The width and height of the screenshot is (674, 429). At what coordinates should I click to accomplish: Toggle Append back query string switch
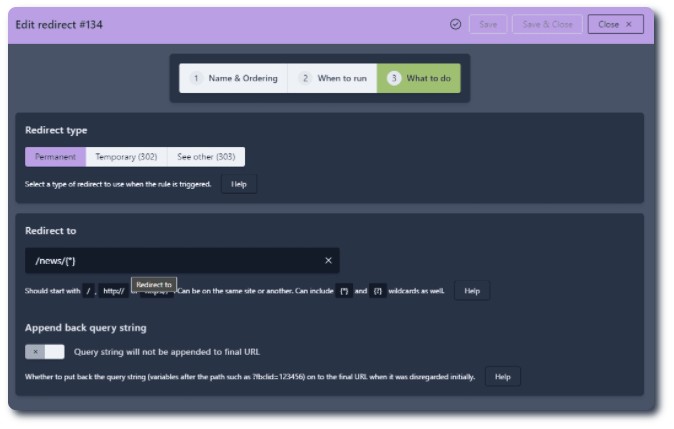pyautogui.click(x=45, y=352)
